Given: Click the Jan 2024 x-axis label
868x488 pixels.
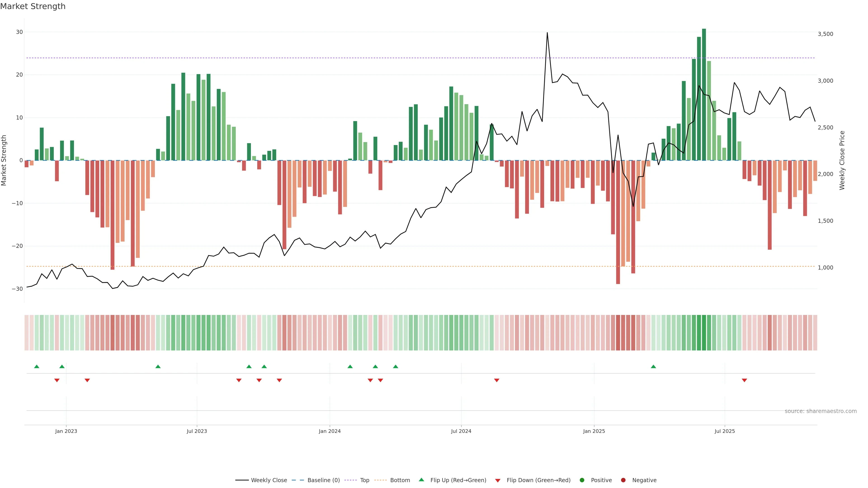Looking at the screenshot, I should 330,431.
